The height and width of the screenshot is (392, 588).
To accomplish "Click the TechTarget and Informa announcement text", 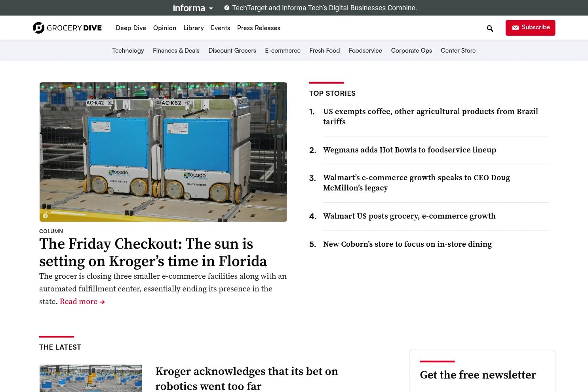I will click(x=324, y=8).
